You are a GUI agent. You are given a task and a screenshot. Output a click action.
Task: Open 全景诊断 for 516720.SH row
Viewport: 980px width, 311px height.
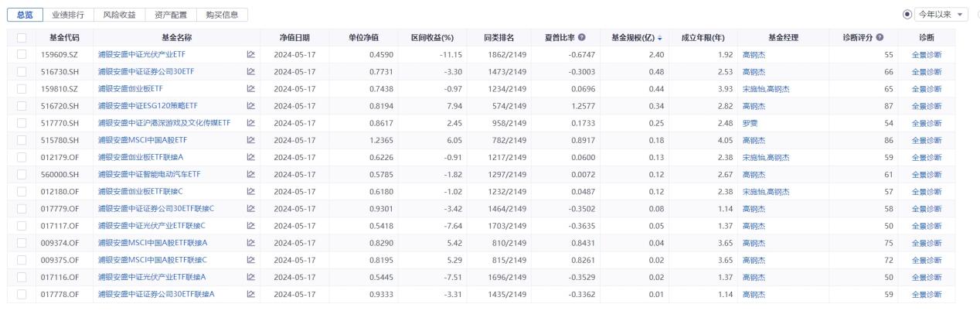coord(926,106)
